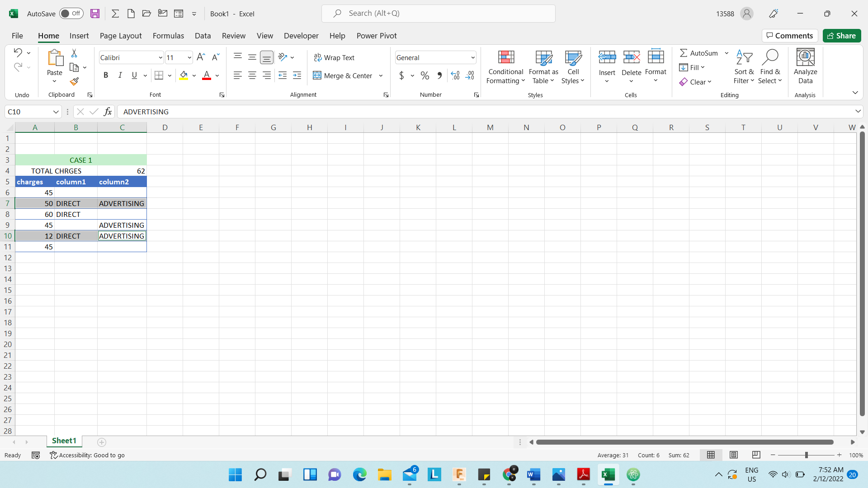Click the Share button
868x488 pixels.
click(841, 36)
